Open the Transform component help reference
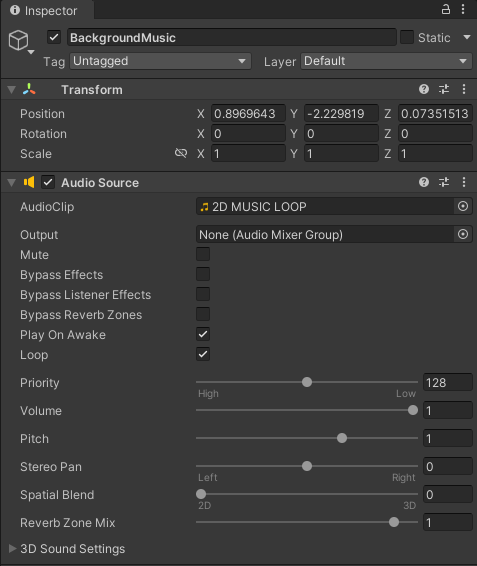 click(424, 89)
